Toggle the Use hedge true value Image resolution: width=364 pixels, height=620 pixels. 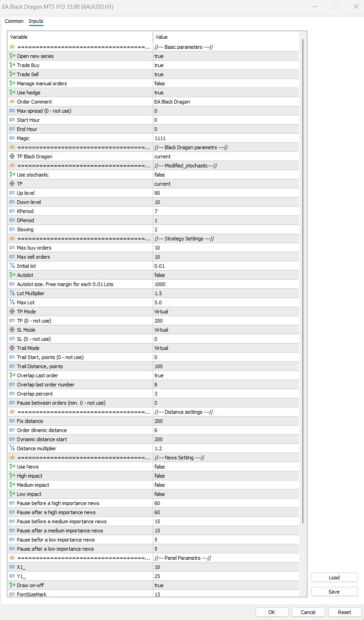pos(226,93)
